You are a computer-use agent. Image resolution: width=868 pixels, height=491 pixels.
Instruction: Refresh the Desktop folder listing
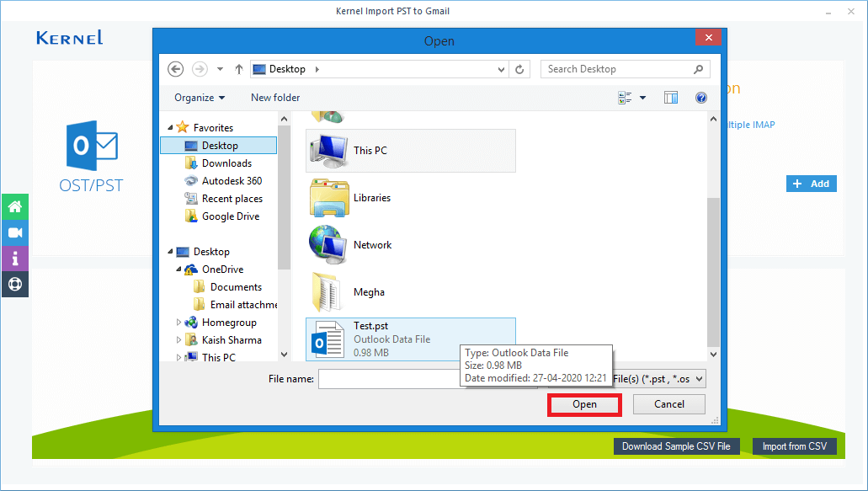tap(519, 69)
